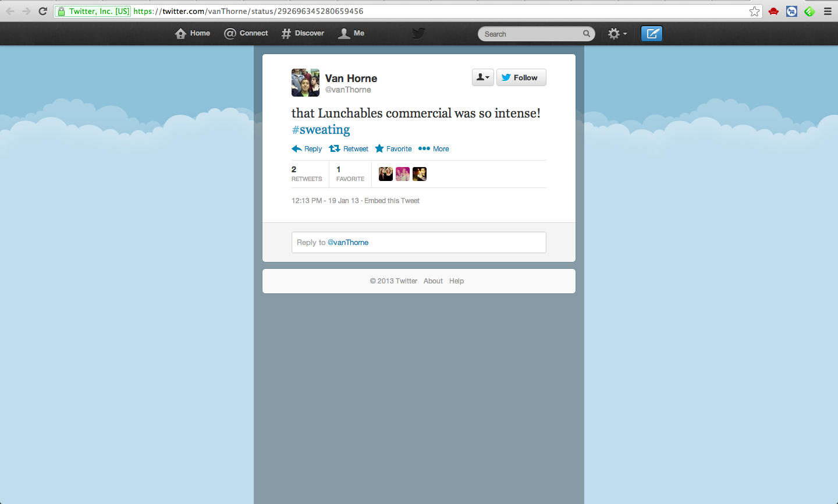Viewport: 838px width, 504px height.
Task: Open the About footer link
Action: coord(433,281)
